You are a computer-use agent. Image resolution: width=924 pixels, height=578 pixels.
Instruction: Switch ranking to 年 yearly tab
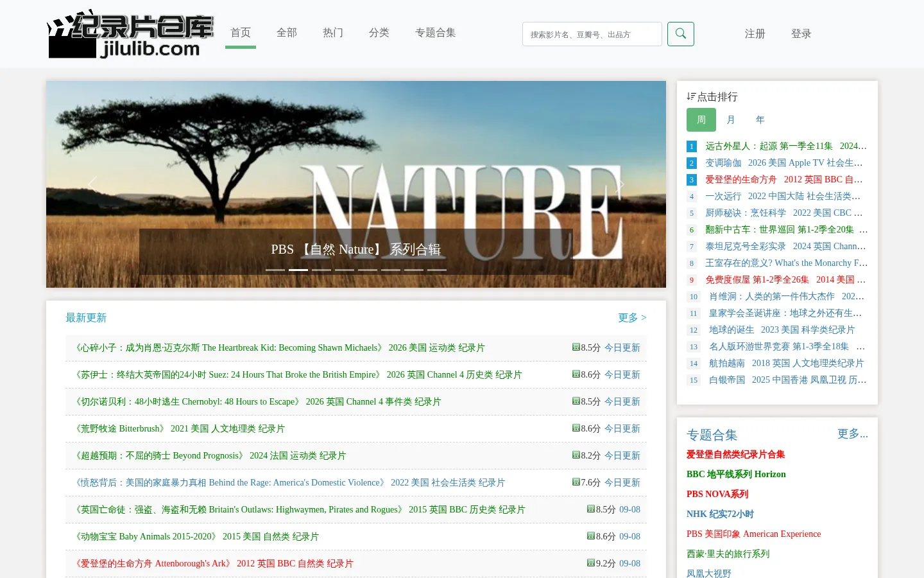click(x=760, y=120)
